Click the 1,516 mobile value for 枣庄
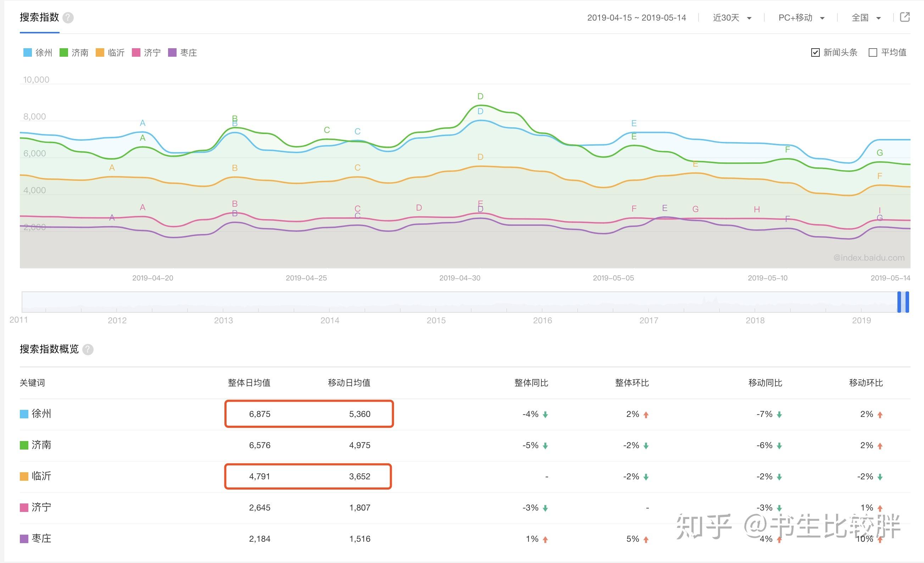The height and width of the screenshot is (563, 924). tap(360, 539)
